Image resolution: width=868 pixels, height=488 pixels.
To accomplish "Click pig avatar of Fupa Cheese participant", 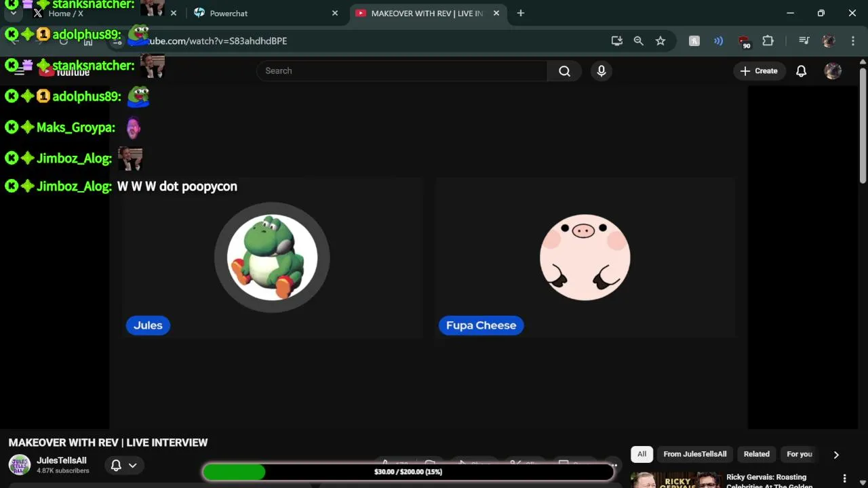I will point(585,258).
